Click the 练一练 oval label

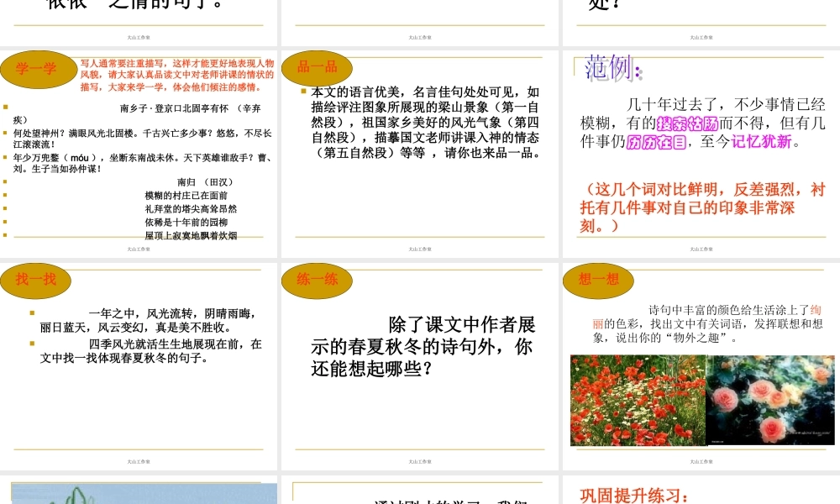[318, 280]
